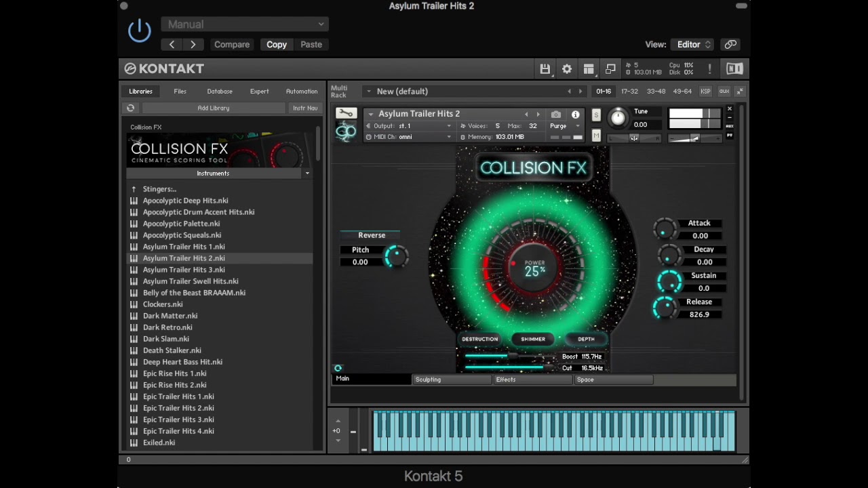Click the DESTRUCTION button

480,339
